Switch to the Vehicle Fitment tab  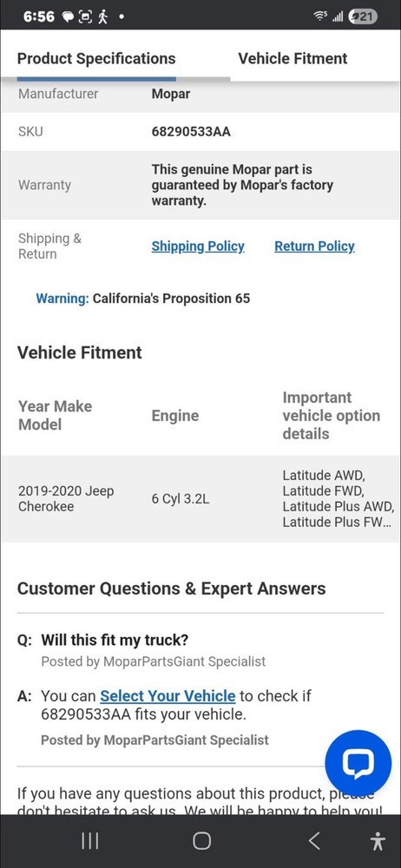(x=293, y=59)
